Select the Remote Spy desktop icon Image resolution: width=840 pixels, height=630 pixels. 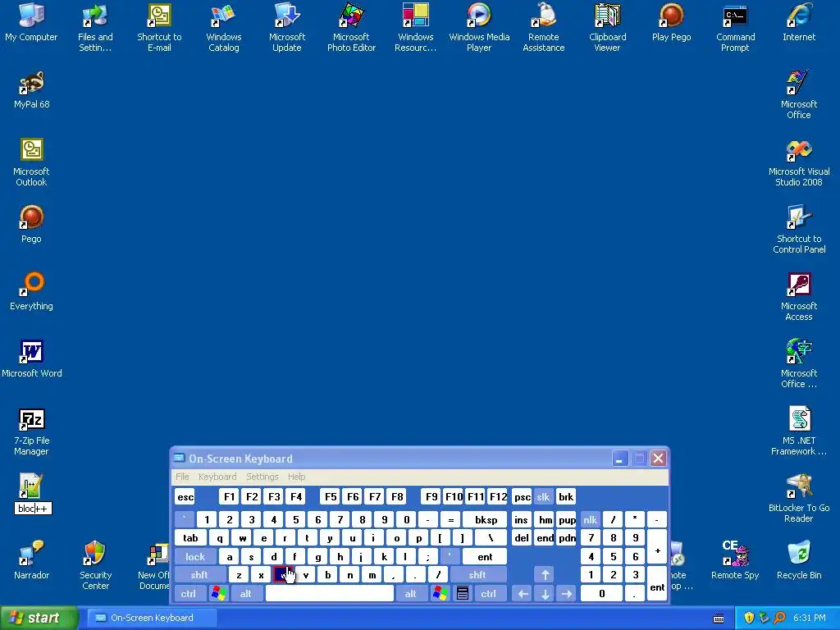tap(735, 560)
